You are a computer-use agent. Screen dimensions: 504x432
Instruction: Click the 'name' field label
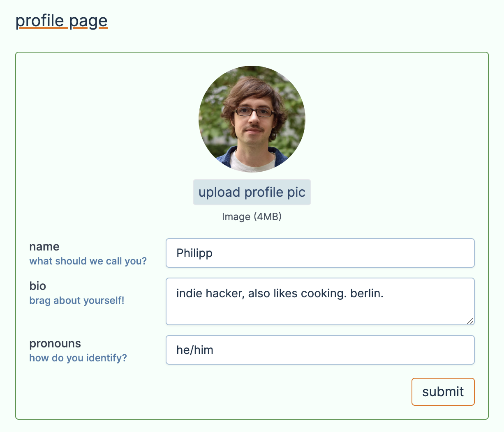click(x=44, y=246)
